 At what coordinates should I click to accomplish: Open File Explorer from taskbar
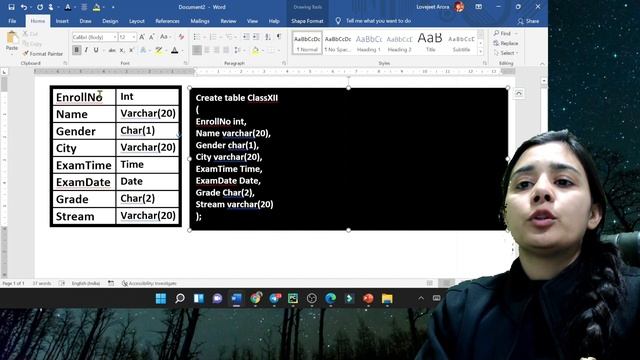[x=387, y=299]
